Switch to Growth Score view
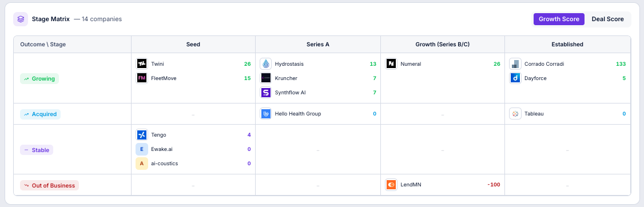Image resolution: width=644 pixels, height=207 pixels. pyautogui.click(x=559, y=19)
